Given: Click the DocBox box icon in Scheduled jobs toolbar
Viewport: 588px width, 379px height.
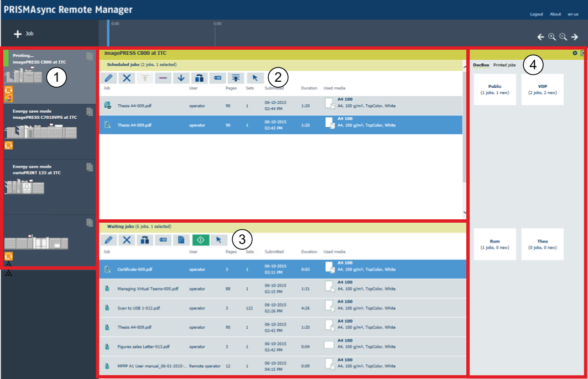Looking at the screenshot, I should 199,78.
